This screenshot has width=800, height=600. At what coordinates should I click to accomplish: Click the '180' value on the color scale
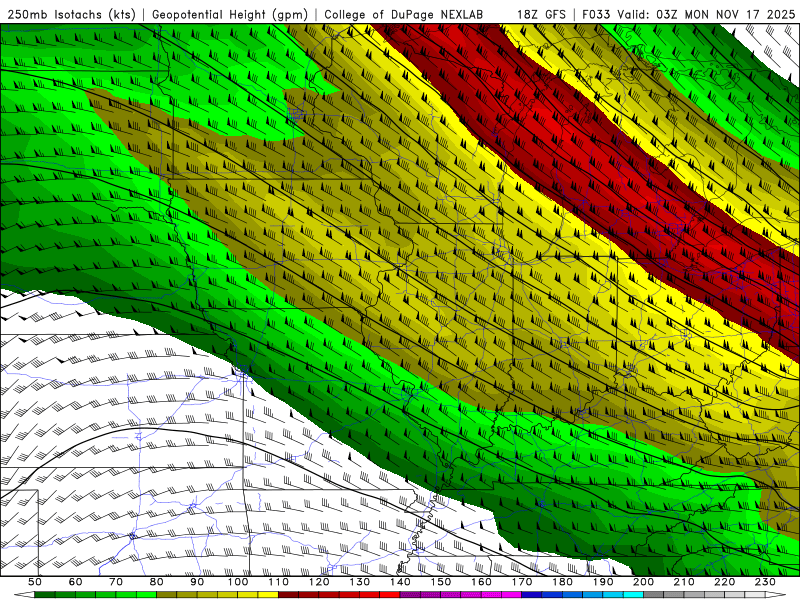coord(563,582)
